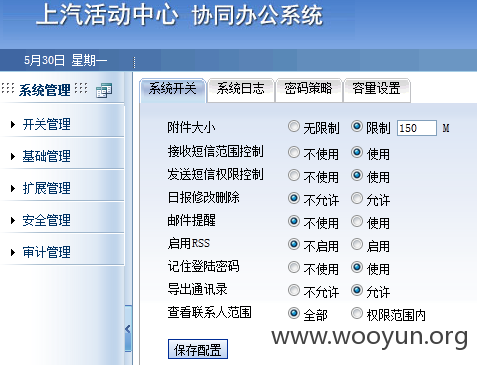This screenshot has height=365, width=477.
Task: Expand the 安全管理 menu arrow
Action: tap(13, 220)
